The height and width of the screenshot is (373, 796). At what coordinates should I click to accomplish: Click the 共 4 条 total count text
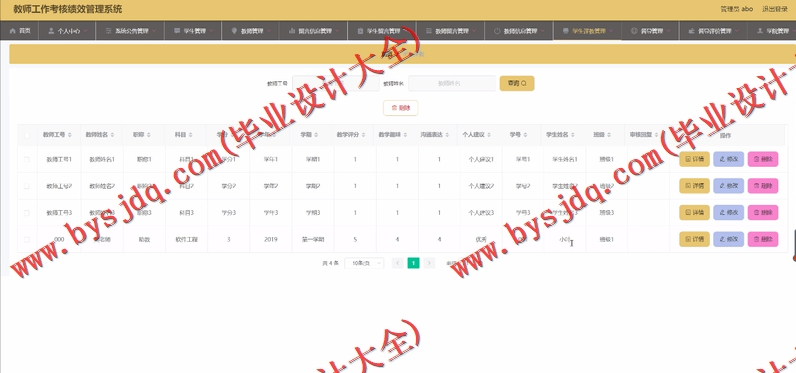pos(330,263)
